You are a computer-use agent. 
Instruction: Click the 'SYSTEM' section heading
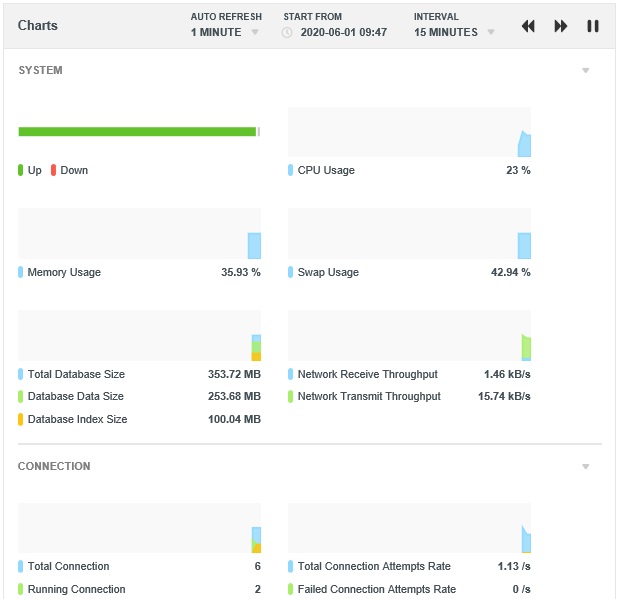click(40, 70)
